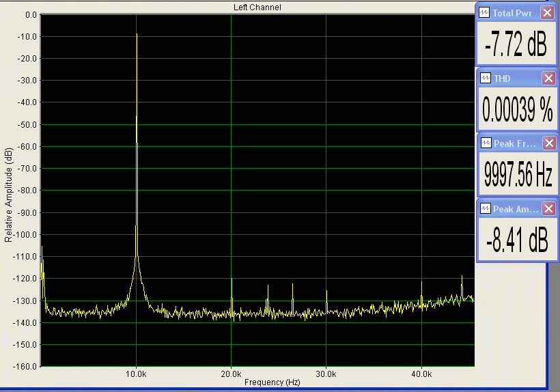Click the Frequency (Hz) axis label
560x392 pixels.
tap(272, 382)
